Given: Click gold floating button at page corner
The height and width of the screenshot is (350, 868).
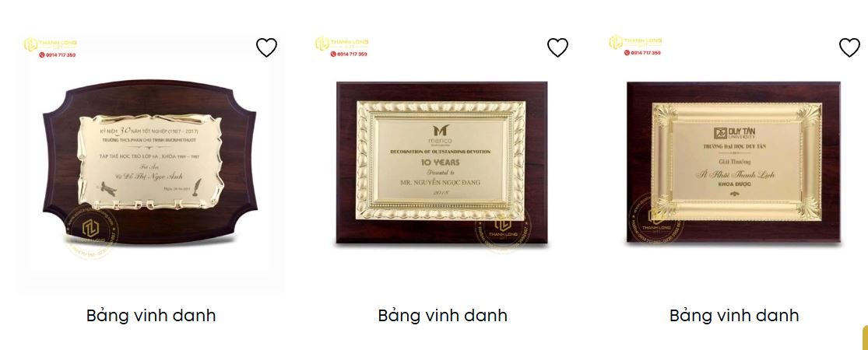Looking at the screenshot, I should [865, 338].
